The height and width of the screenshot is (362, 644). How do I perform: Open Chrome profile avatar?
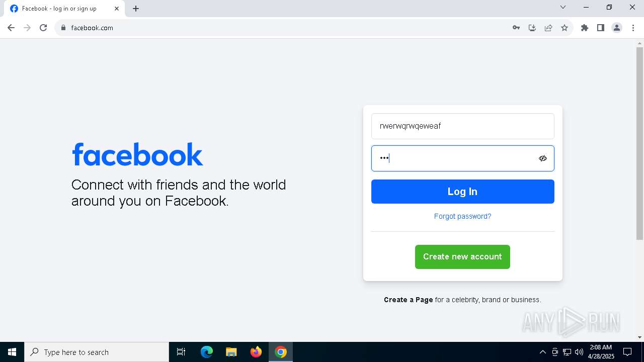coord(617,28)
